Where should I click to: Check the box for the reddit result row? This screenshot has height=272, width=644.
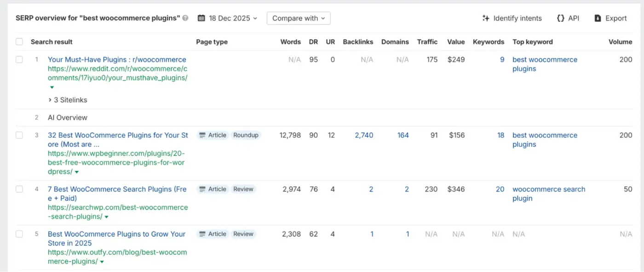point(19,60)
